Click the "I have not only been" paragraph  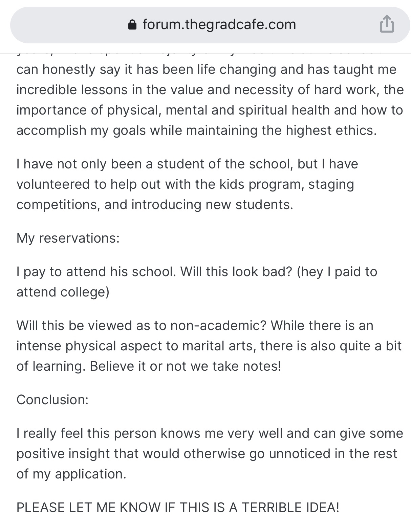[x=187, y=184]
